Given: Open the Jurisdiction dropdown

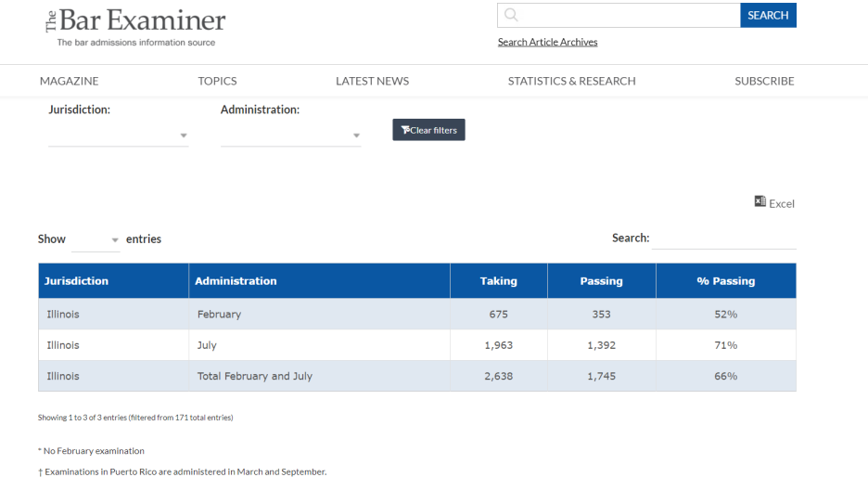Looking at the screenshot, I should point(119,135).
